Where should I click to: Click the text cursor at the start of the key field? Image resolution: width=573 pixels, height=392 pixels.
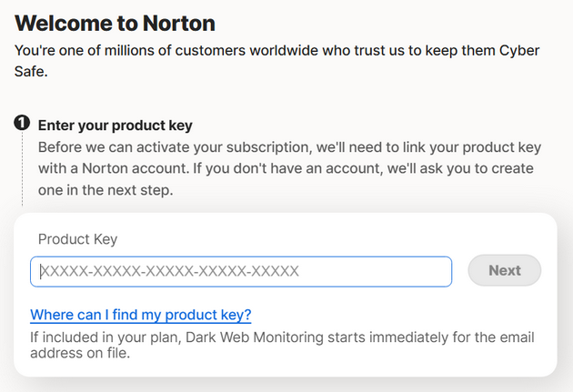pos(41,271)
